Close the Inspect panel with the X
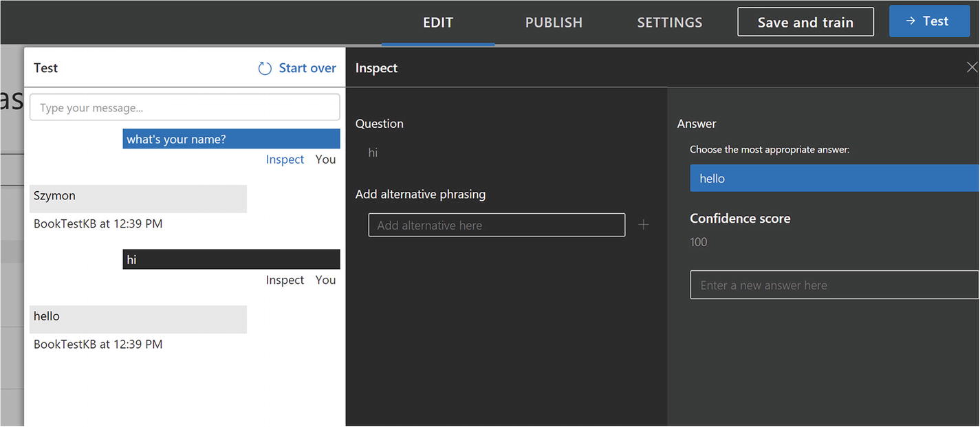 pyautogui.click(x=971, y=67)
